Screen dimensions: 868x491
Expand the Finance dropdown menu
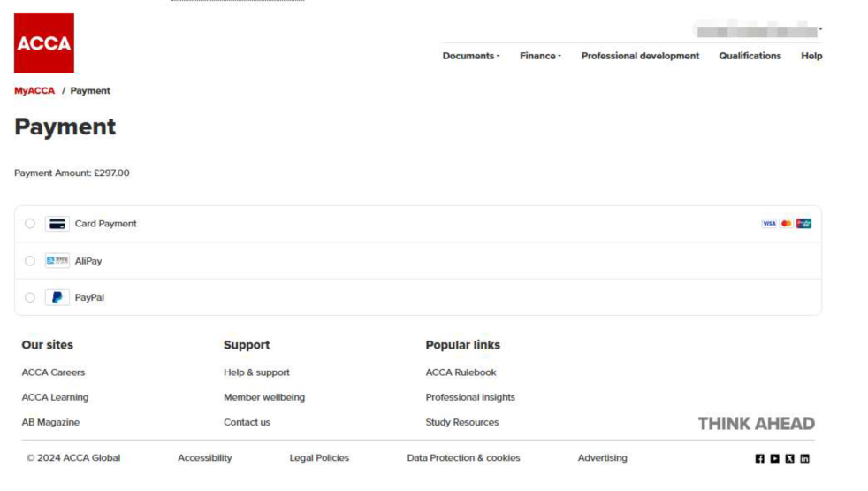pos(540,56)
